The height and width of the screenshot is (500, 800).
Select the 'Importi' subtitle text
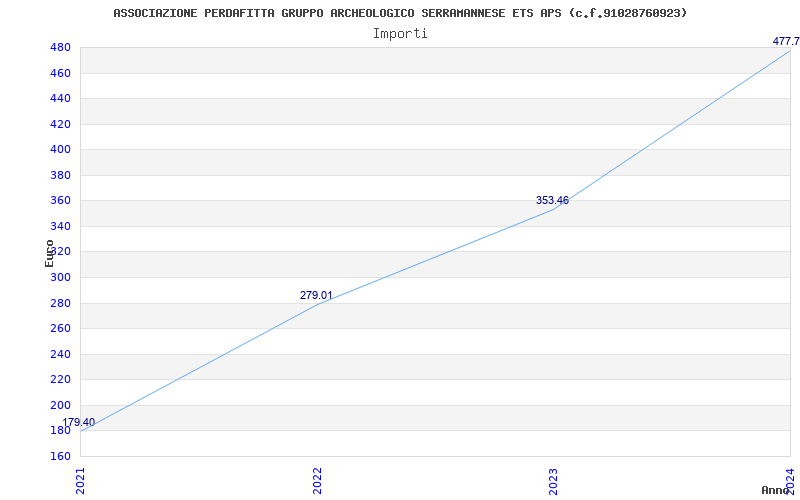point(400,34)
